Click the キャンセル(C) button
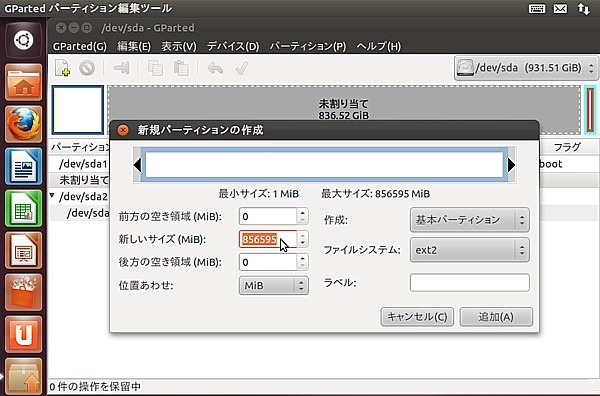Image resolution: width=600 pixels, height=396 pixels. pyautogui.click(x=417, y=317)
